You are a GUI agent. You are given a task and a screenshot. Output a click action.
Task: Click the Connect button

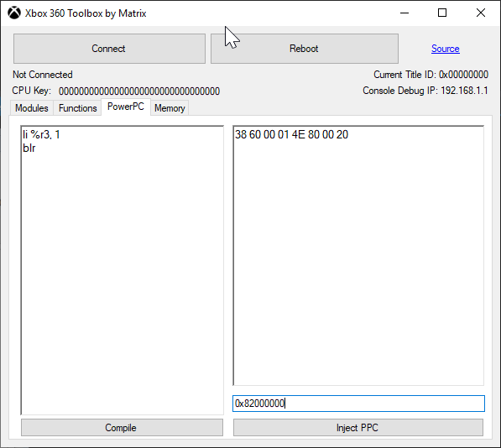pyautogui.click(x=109, y=49)
